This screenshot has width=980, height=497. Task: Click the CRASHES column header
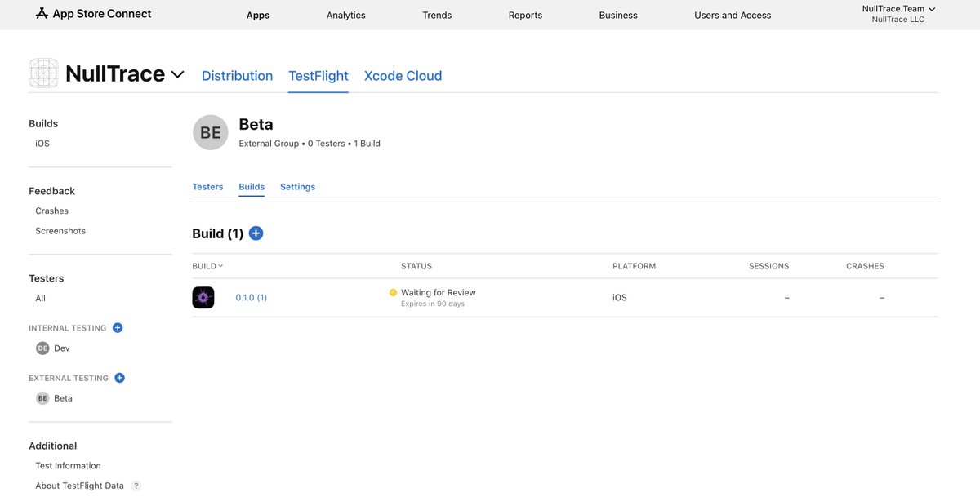866,266
